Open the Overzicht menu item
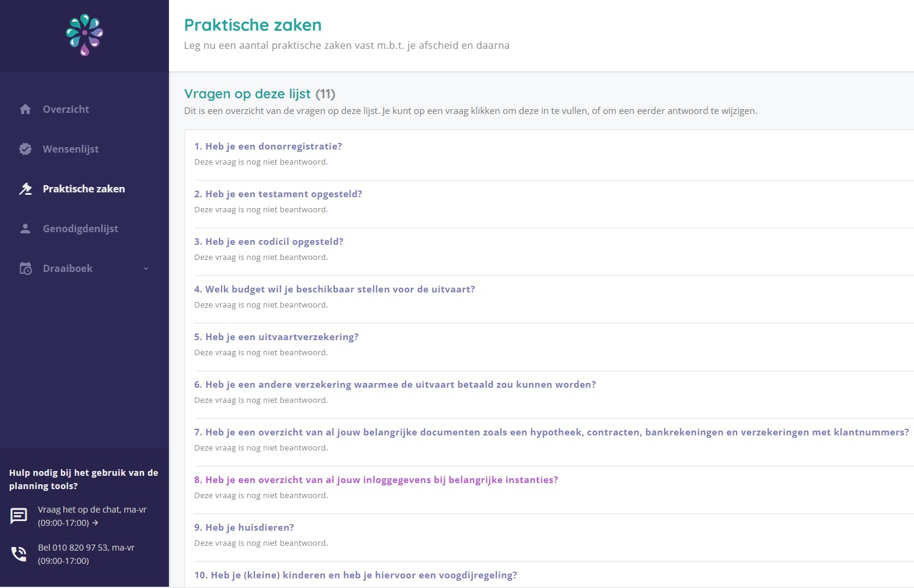 tap(66, 109)
